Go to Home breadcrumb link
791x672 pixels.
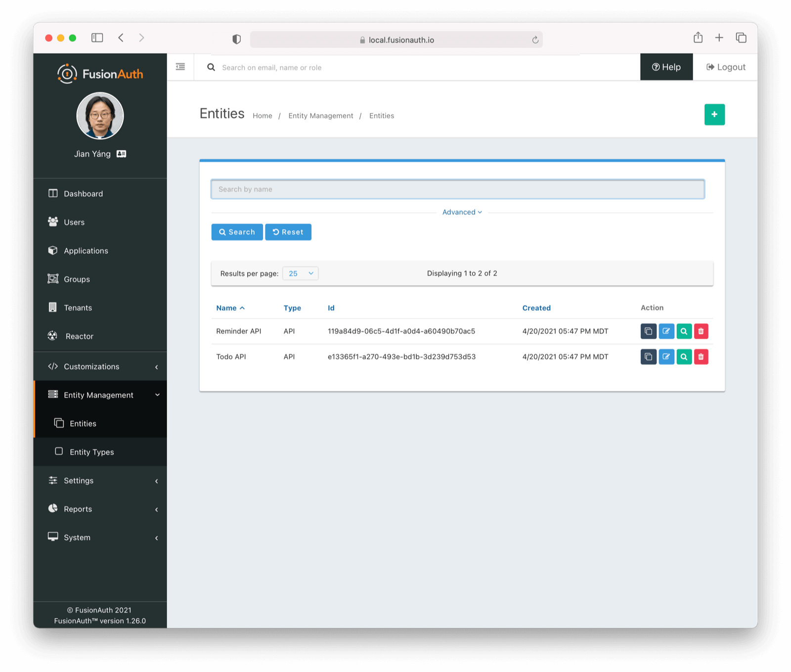click(x=263, y=116)
